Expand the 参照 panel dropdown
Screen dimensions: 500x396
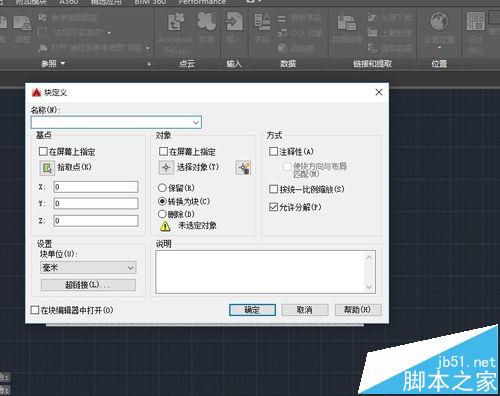(x=62, y=63)
